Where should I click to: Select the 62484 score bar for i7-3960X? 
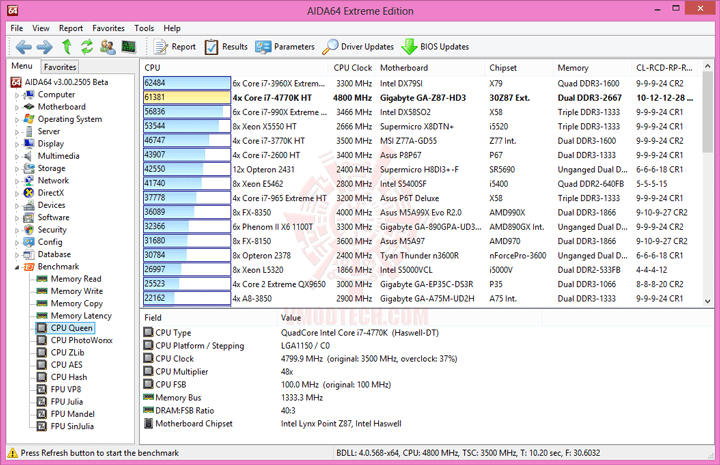(187, 83)
